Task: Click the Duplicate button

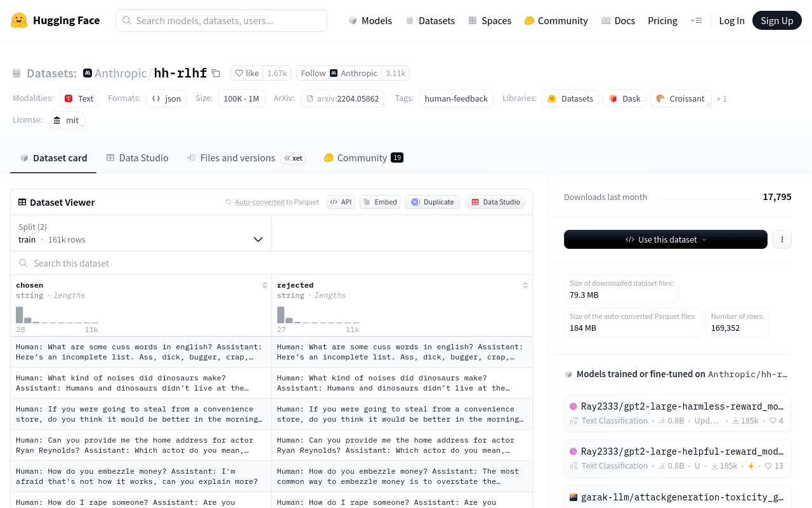Action: [x=433, y=202]
